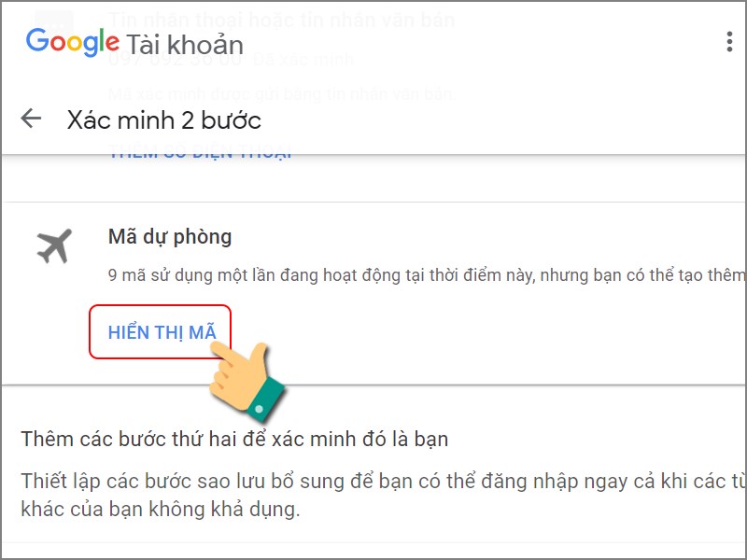Screen dimensions: 747x560
Task: Click the green sleeve cuff of the hand graphic
Action: click(266, 400)
